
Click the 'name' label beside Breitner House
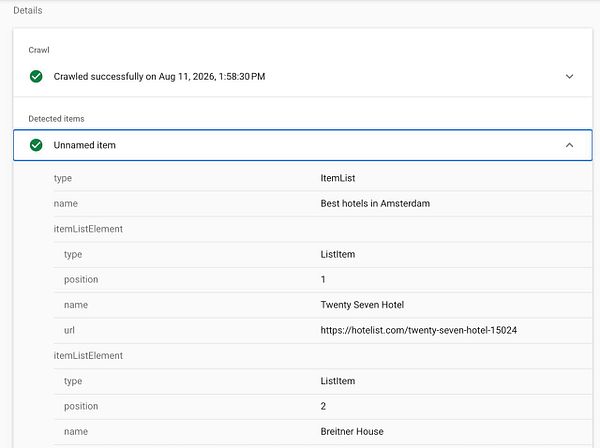point(76,432)
